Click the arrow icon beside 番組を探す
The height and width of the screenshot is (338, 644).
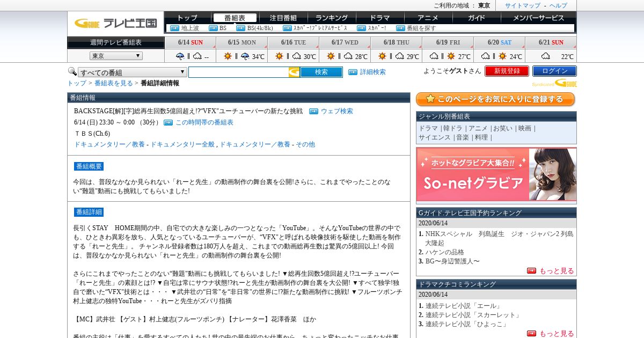point(400,28)
